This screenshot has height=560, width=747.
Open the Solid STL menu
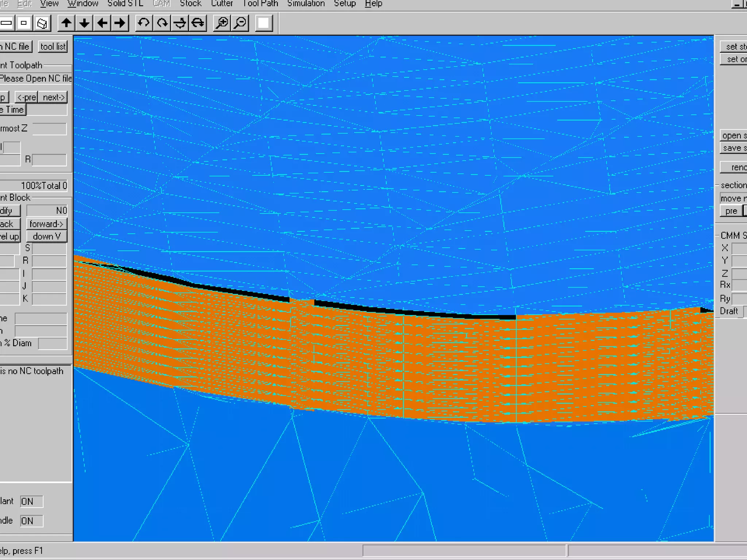[x=125, y=4]
